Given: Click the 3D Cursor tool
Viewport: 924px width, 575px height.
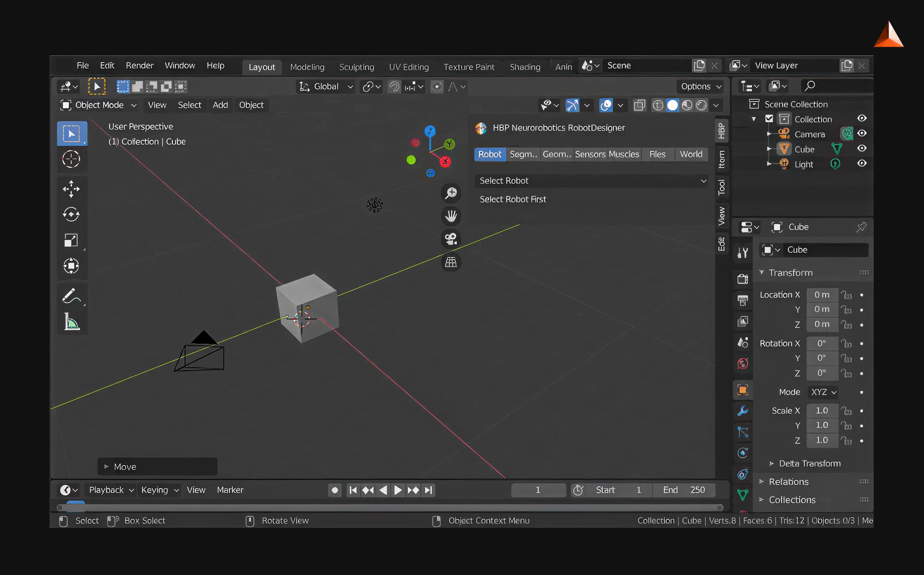Looking at the screenshot, I should coord(71,159).
